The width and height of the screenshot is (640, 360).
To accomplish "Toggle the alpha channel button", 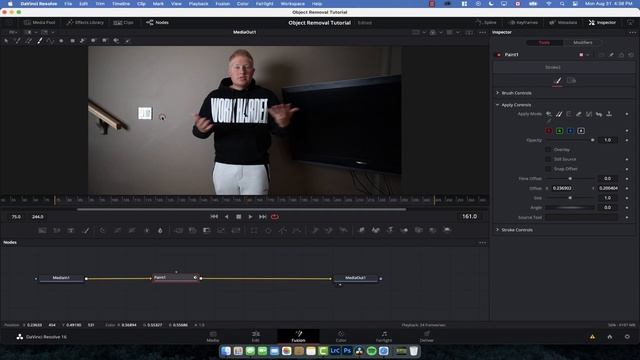I will 581,131.
